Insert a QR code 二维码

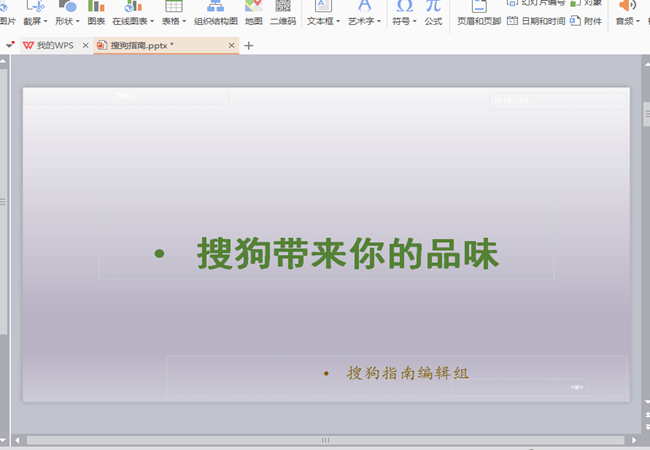coord(283,12)
